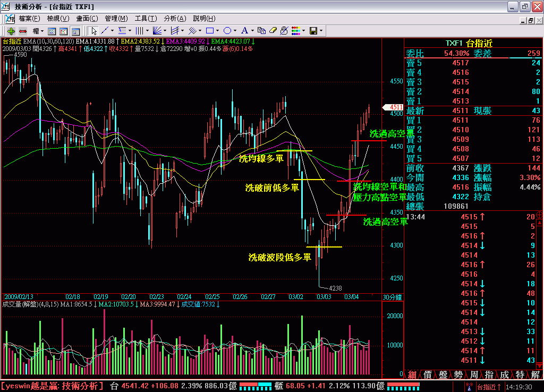Select the fan lines drawing tool

[x=157, y=31]
